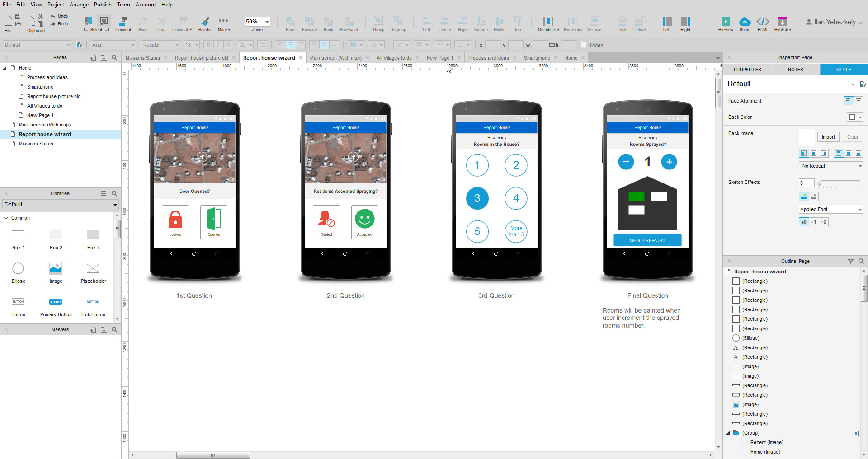
Task: Open the Regular font style dropdown
Action: tap(160, 45)
